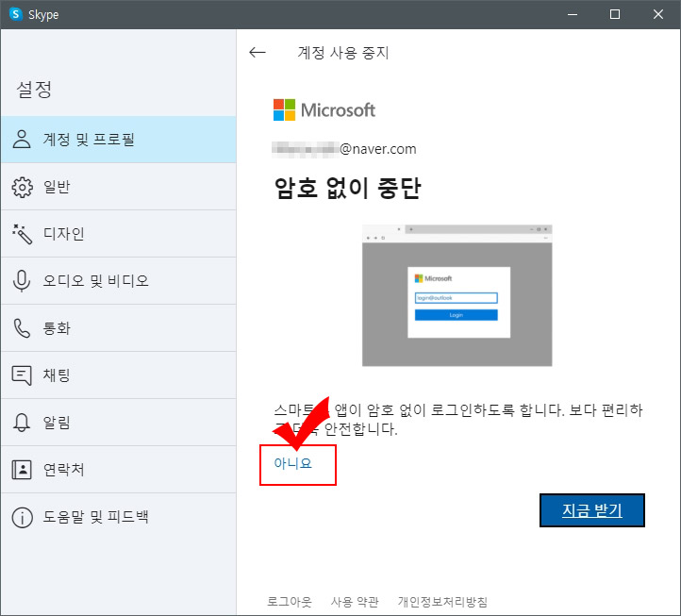Image resolution: width=681 pixels, height=616 pixels.
Task: Click the phone icon for 통화
Action: click(x=22, y=328)
